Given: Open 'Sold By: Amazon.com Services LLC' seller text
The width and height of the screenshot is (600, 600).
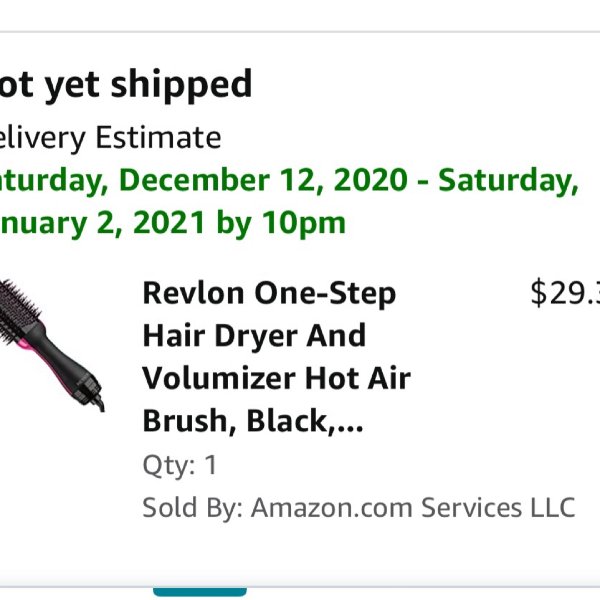Looking at the screenshot, I should [359, 508].
